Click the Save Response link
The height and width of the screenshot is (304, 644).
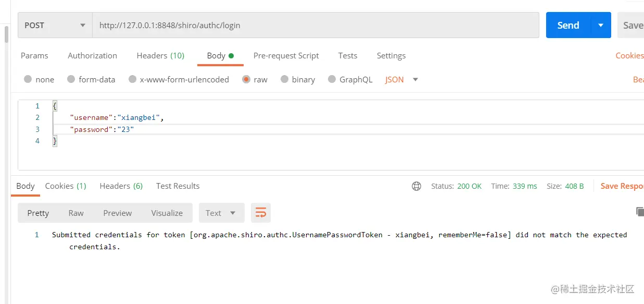pyautogui.click(x=622, y=186)
